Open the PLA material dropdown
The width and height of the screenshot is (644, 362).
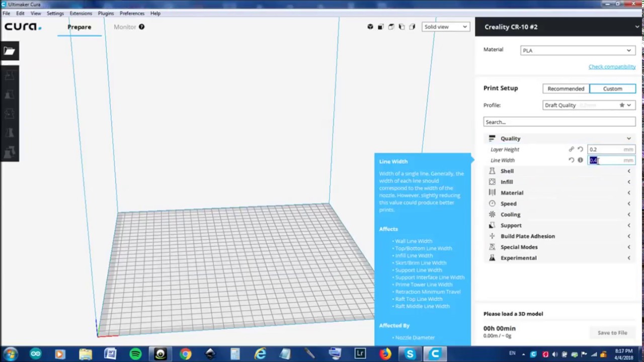pos(578,50)
